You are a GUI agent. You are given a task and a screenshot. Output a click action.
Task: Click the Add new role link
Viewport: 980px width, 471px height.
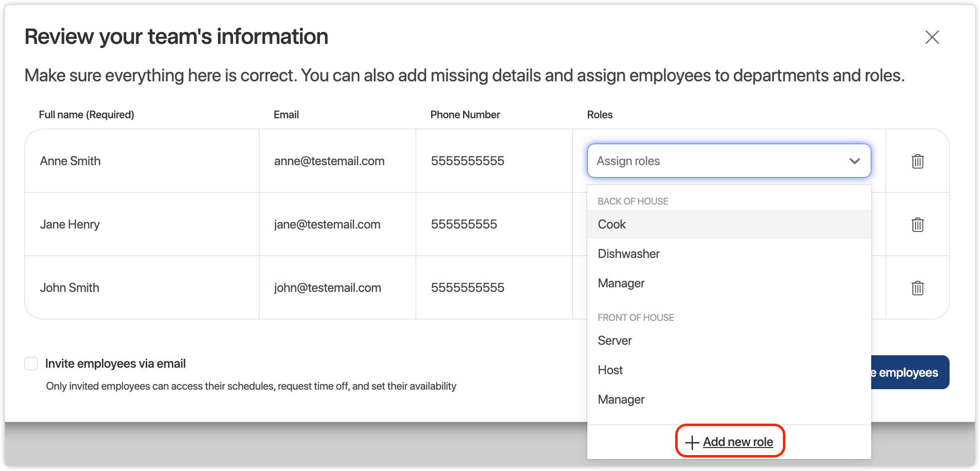pyautogui.click(x=737, y=442)
